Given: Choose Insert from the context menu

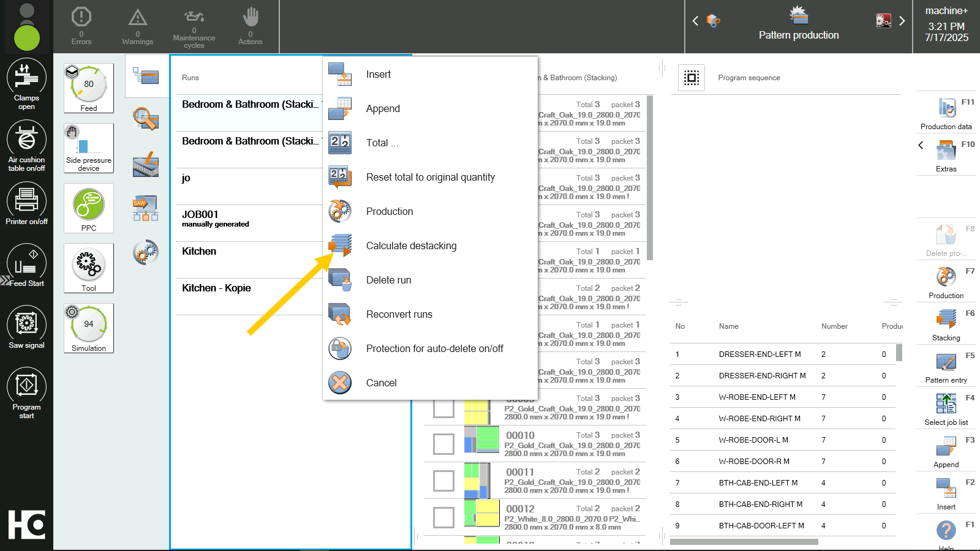Looking at the screenshot, I should pyautogui.click(x=430, y=75).
